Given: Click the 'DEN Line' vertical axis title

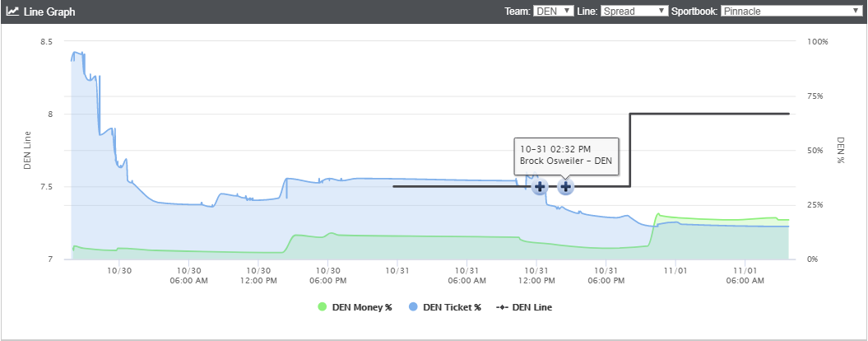Looking at the screenshot, I should click(27, 150).
